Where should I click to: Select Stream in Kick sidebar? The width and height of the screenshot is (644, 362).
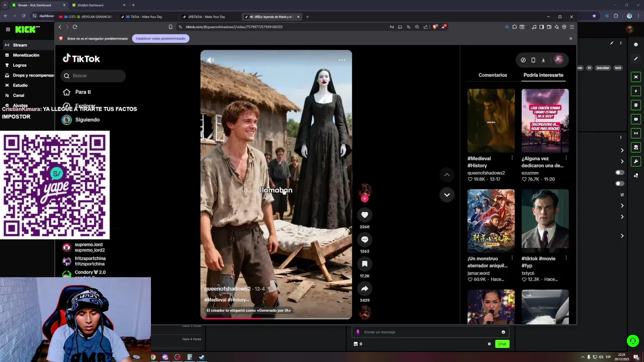coord(28,45)
